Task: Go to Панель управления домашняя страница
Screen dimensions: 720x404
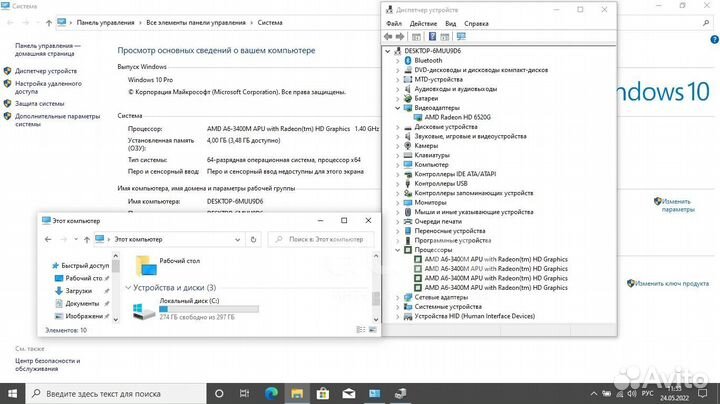Action: point(48,50)
